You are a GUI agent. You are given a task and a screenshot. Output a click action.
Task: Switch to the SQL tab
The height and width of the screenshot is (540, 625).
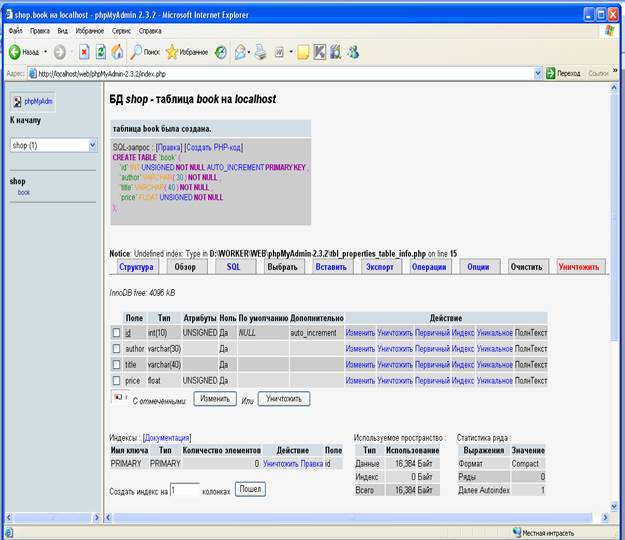[233, 267]
